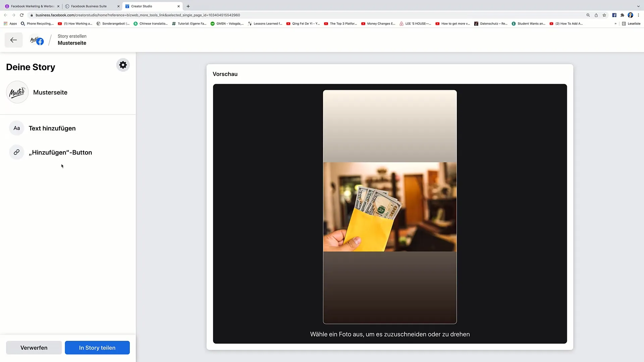Click the Creator Studio tab icon

pyautogui.click(x=127, y=6)
